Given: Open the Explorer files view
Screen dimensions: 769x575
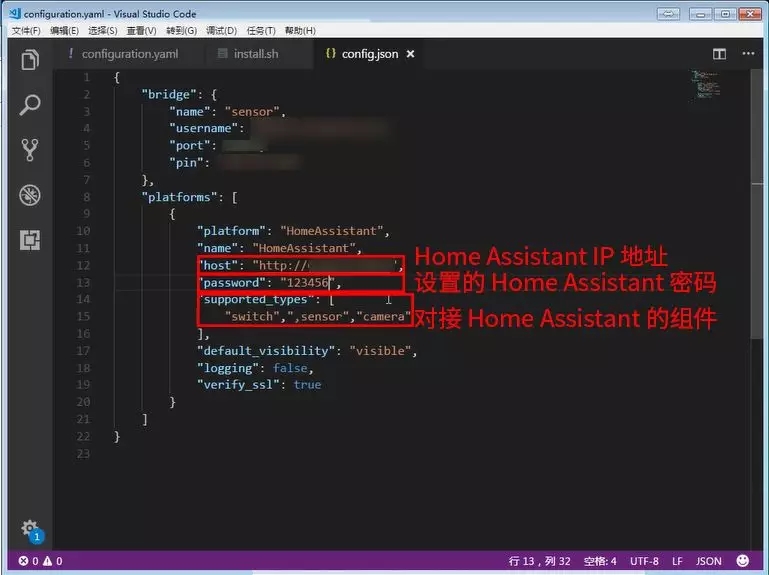Looking at the screenshot, I should click(x=30, y=60).
